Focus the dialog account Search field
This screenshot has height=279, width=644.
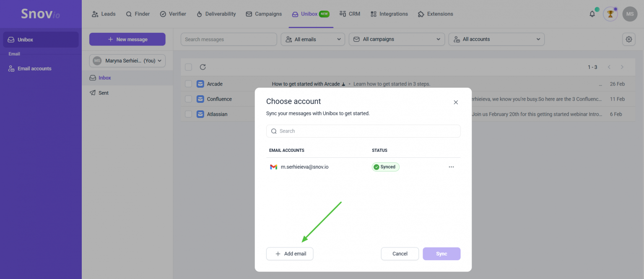click(x=364, y=131)
